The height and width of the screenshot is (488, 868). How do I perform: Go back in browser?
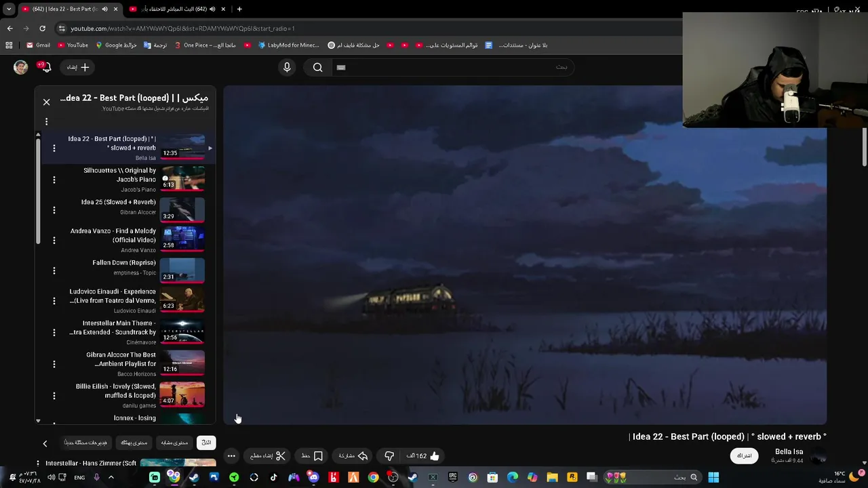tap(9, 28)
